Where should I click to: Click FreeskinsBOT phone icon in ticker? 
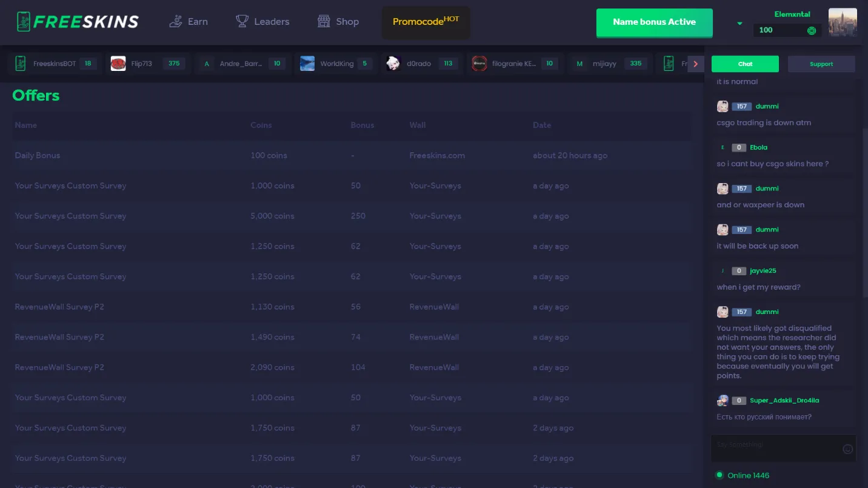click(x=21, y=63)
